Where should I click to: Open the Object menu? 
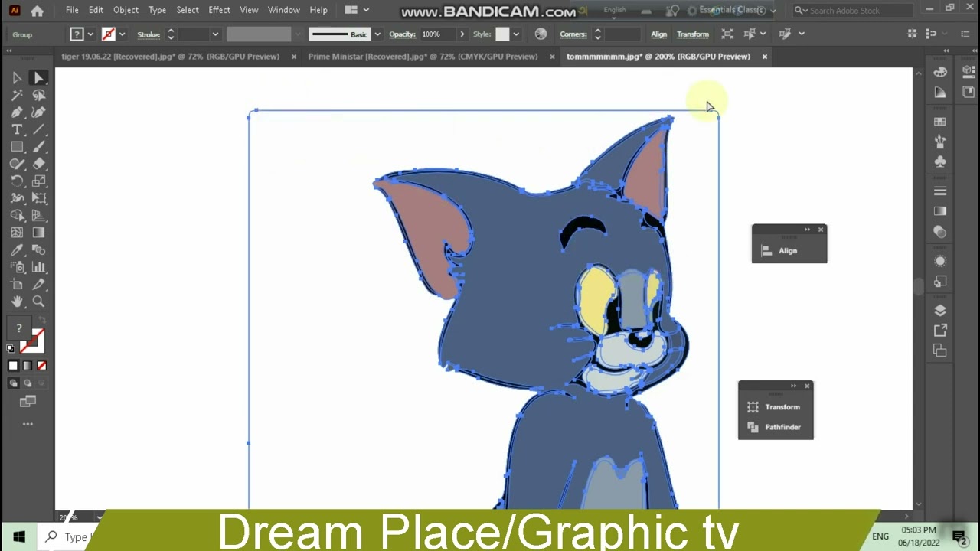126,10
